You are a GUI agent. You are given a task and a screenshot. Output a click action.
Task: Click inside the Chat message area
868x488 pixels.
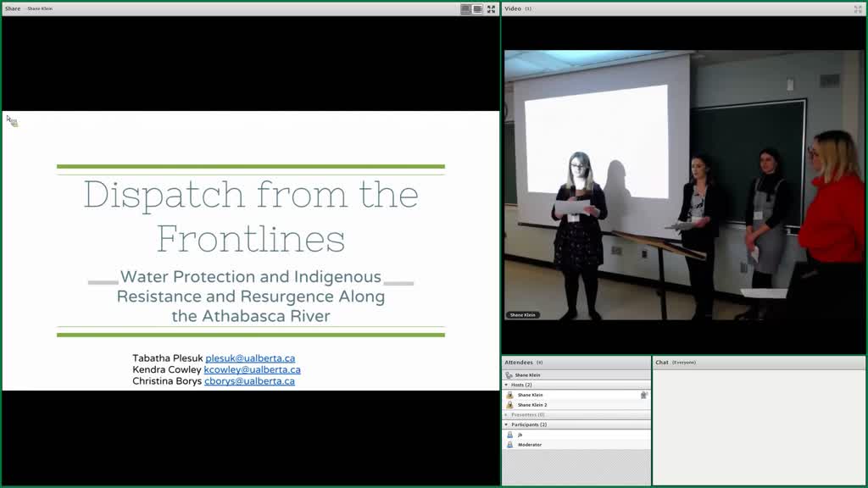coord(759,427)
